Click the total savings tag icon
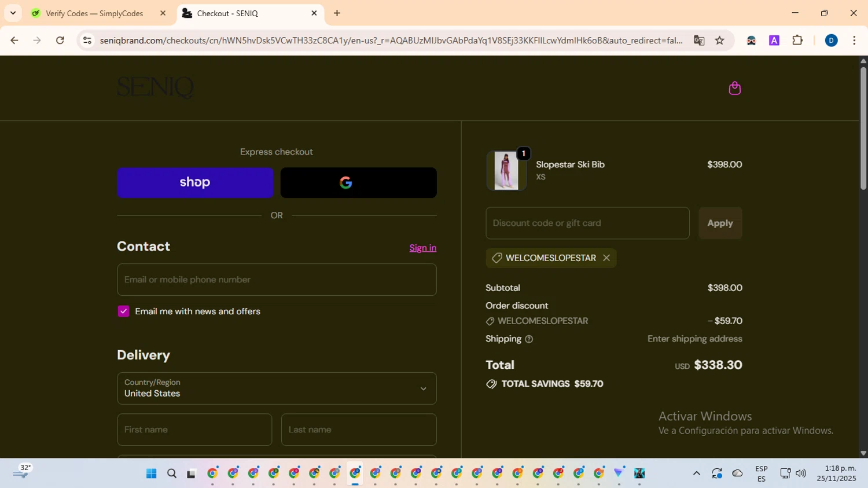Viewport: 868px width, 488px height. click(x=491, y=384)
